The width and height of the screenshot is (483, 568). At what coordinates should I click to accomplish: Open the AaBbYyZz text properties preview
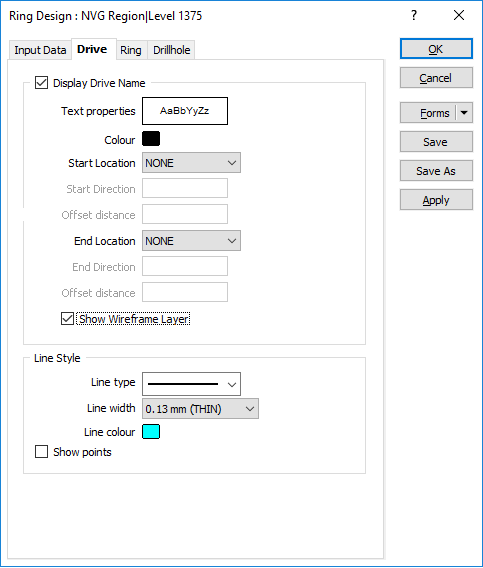(185, 111)
